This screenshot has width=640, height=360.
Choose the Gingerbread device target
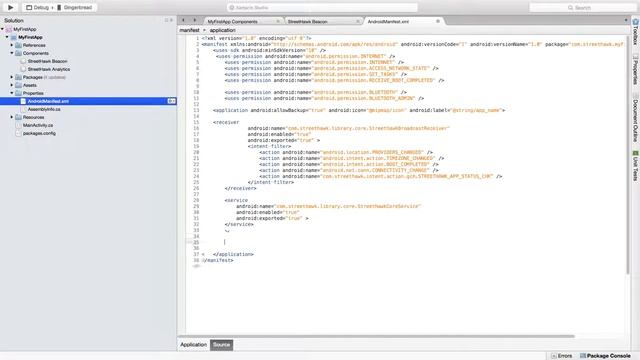[74, 7]
